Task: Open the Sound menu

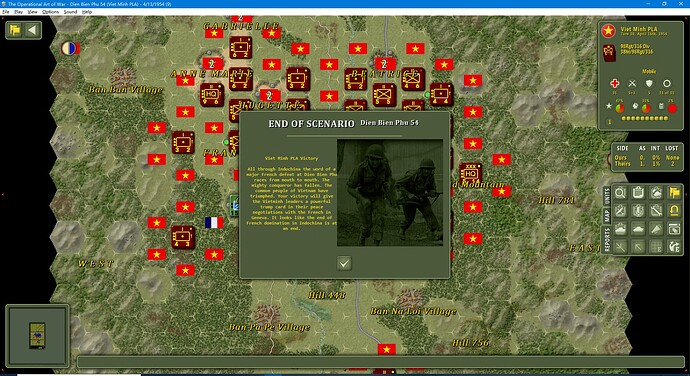Action: tap(70, 12)
